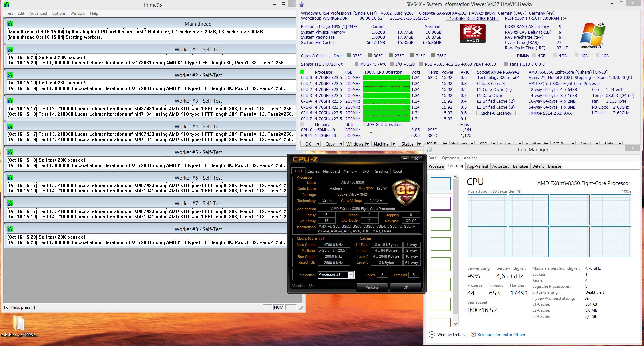Viewport: 644px width, 346px height.
Task: Click the Task-Manager title bar icon
Action: coord(429,150)
